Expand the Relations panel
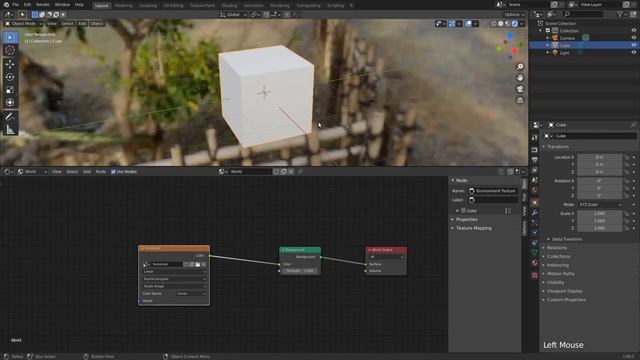Viewport: 640px width, 360px height. click(557, 248)
